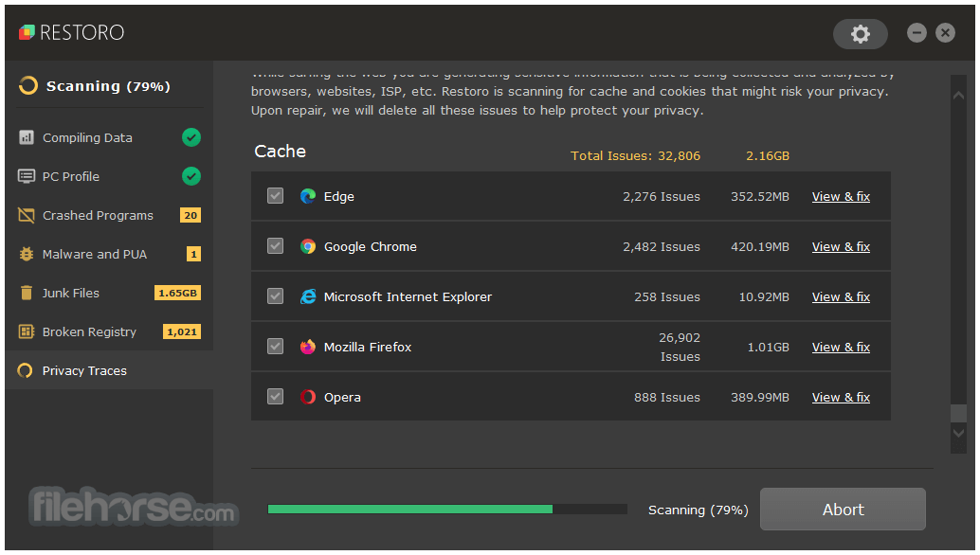Click the 2,276 Issues Edge count
980x555 pixels.
pos(662,197)
